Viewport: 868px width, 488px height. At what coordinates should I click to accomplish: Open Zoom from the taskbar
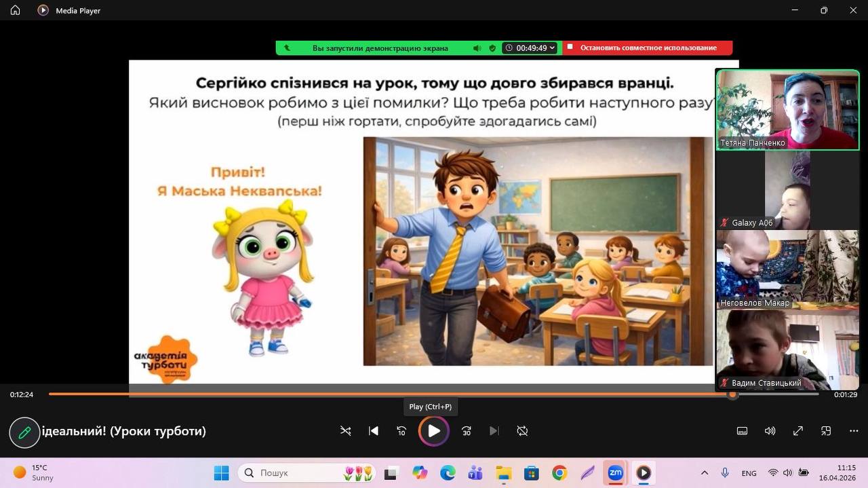click(x=615, y=473)
